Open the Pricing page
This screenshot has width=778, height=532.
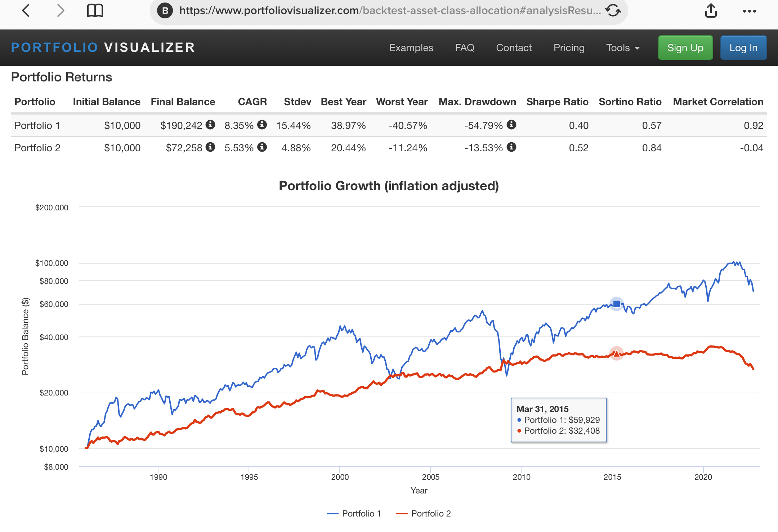(x=569, y=48)
